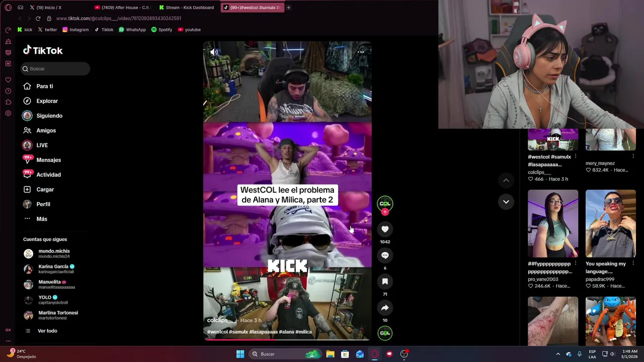644x362 pixels.
Task: Expand Ver todo followed accounts list
Action: [x=40, y=331]
